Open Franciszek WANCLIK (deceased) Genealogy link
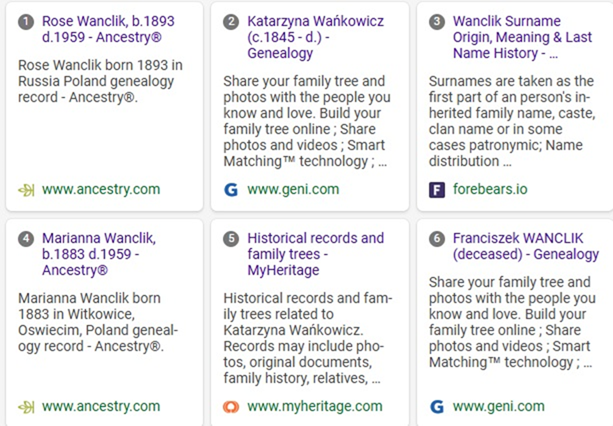Viewport: 613px width, 426px height. 526,246
